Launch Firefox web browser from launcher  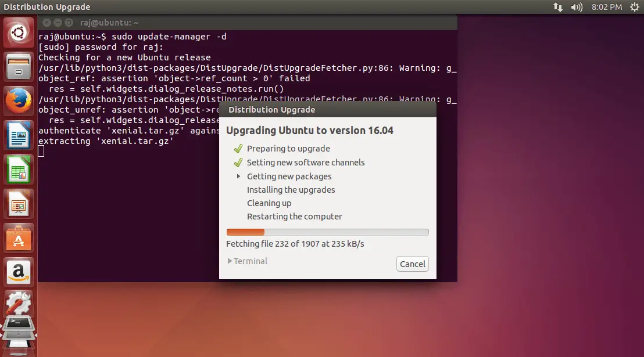pos(19,101)
